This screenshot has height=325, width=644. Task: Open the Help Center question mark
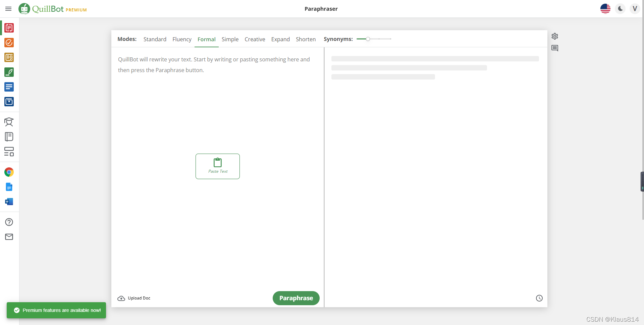click(9, 222)
